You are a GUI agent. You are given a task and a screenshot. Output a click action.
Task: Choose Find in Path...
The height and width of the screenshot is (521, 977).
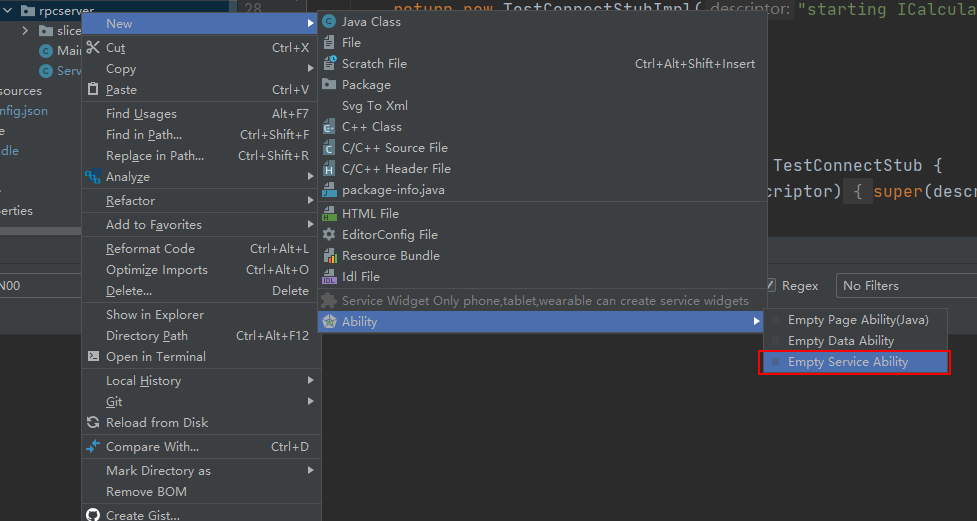pyautogui.click(x=201, y=135)
